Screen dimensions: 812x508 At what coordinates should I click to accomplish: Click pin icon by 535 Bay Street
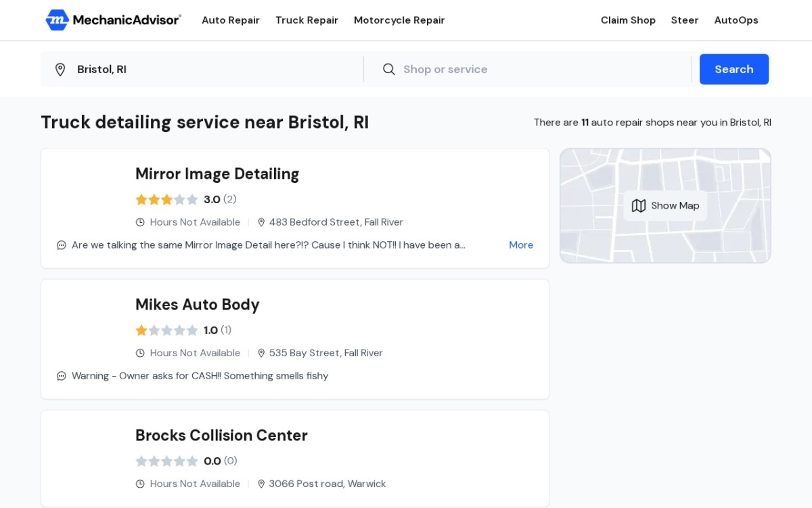(261, 353)
